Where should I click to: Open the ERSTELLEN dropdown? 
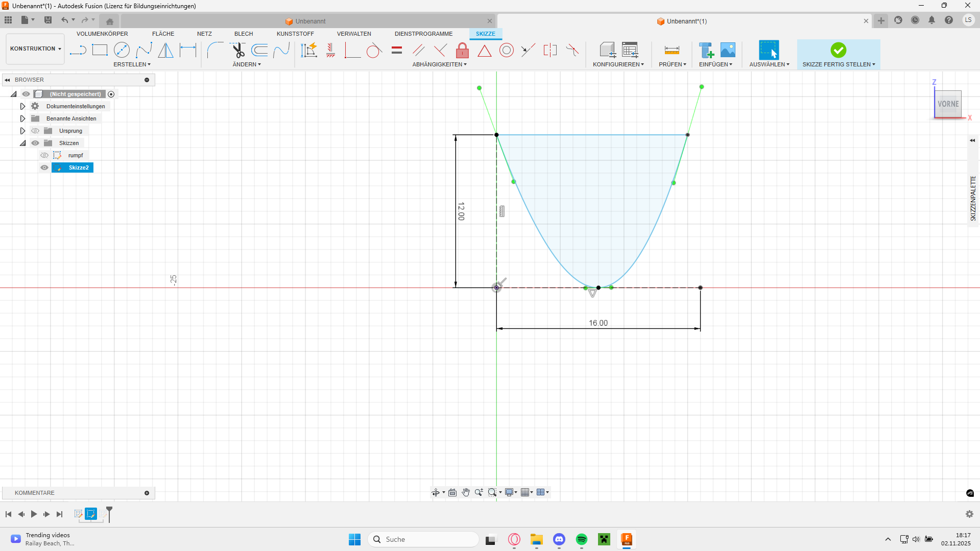(x=132, y=64)
